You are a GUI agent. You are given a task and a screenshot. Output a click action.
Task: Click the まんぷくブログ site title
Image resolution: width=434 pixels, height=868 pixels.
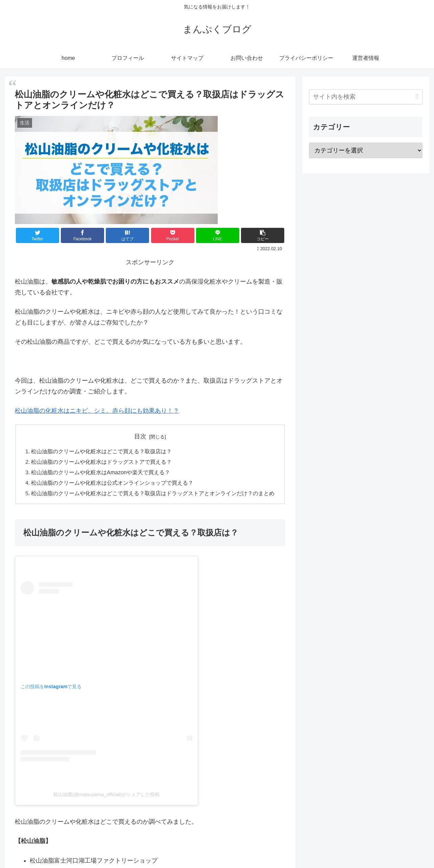click(x=217, y=29)
